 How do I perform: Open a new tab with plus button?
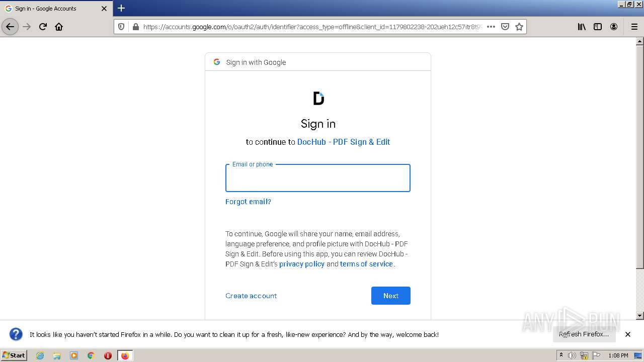coord(121,8)
